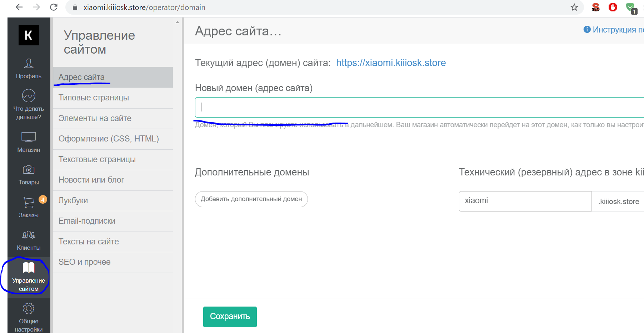Open Управление сайтом book icon

tap(29, 268)
